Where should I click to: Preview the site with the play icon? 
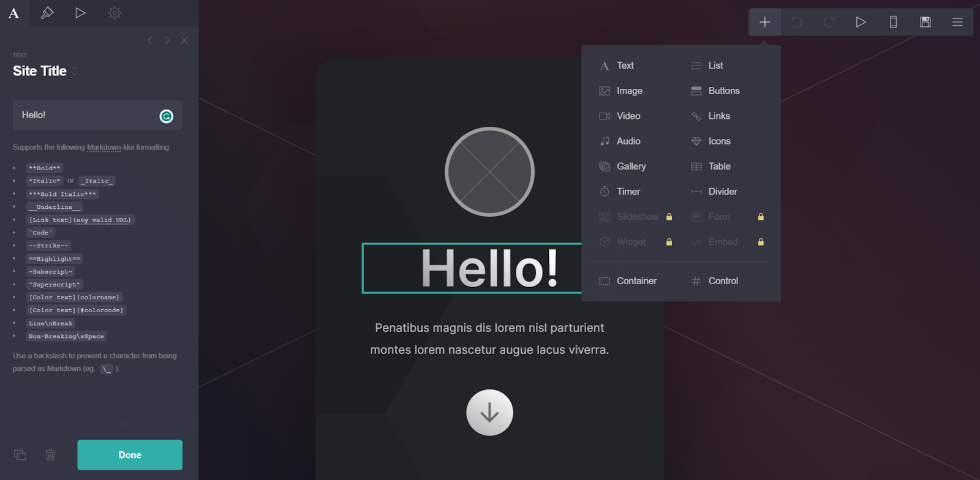pyautogui.click(x=861, y=22)
